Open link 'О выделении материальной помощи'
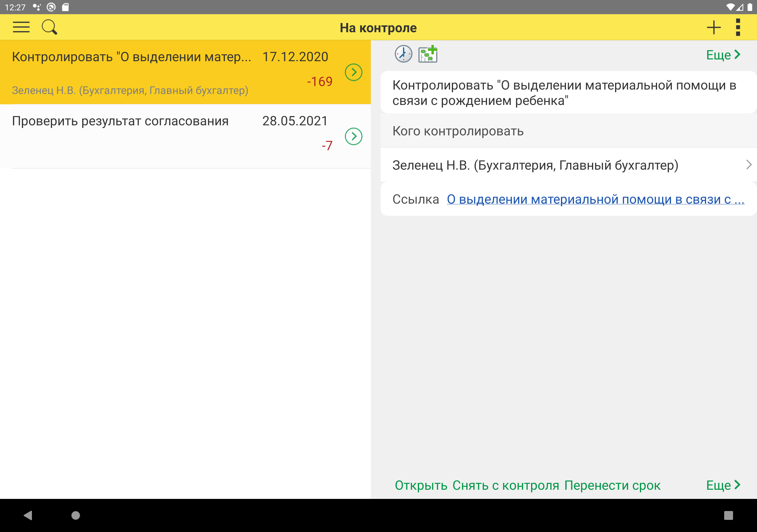The height and width of the screenshot is (532, 757). (596, 199)
